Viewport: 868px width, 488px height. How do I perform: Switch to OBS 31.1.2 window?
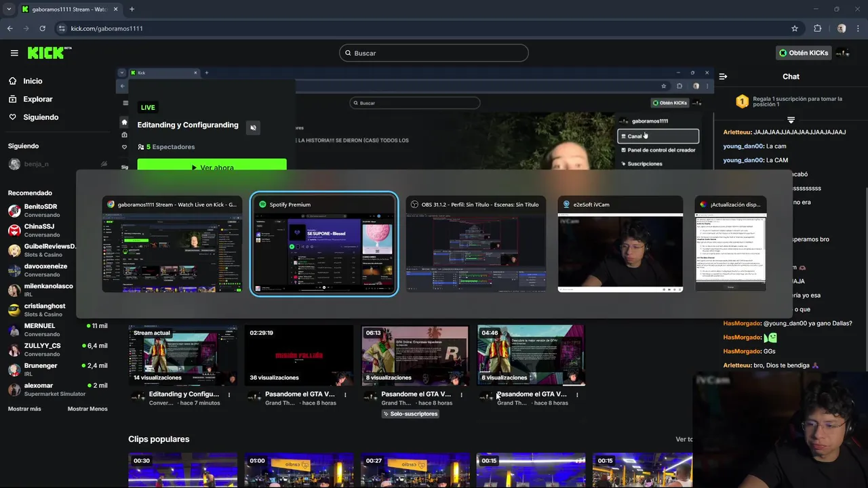pyautogui.click(x=476, y=245)
